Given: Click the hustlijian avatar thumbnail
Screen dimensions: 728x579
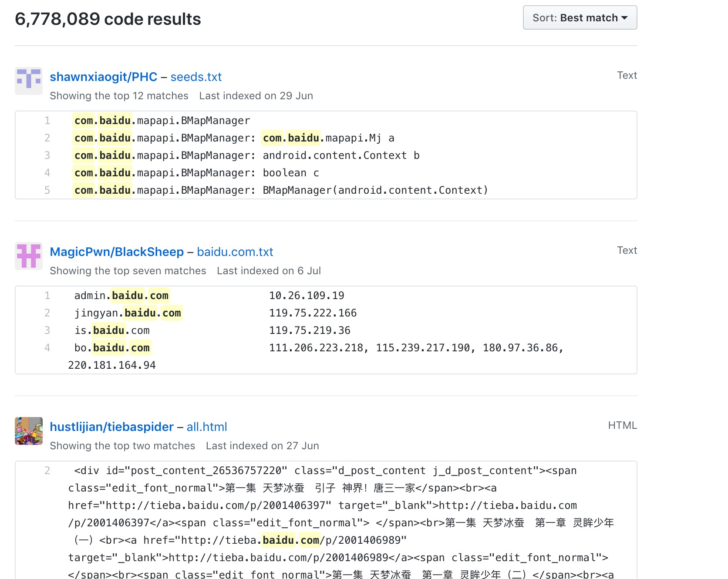Looking at the screenshot, I should coord(29,431).
